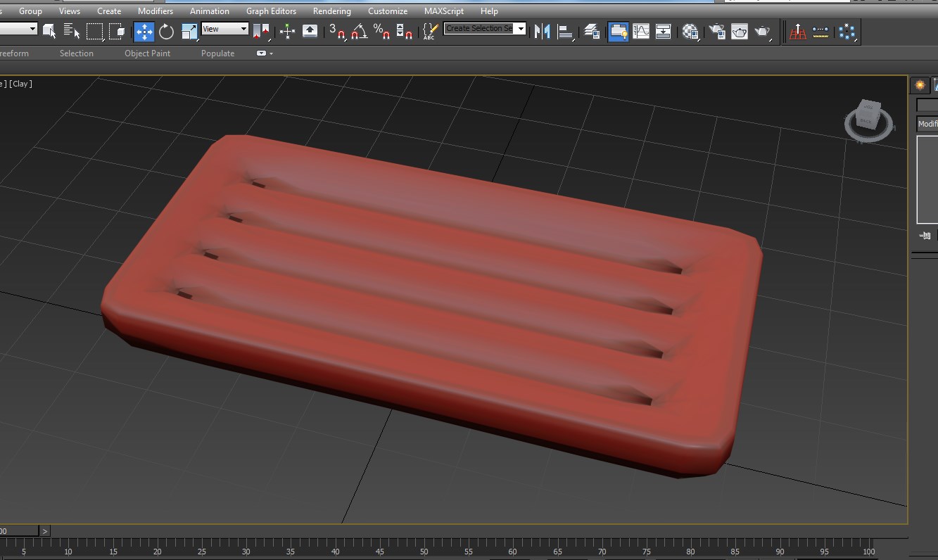This screenshot has width=938, height=560.
Task: Toggle Keyboard Shortcut Override
Action: pyautogui.click(x=310, y=32)
